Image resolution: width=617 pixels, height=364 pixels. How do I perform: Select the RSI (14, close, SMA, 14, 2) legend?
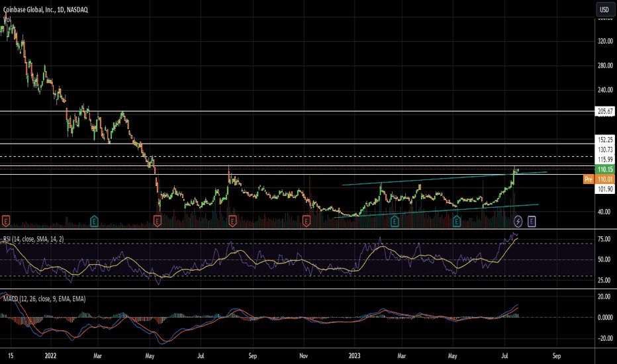34,239
